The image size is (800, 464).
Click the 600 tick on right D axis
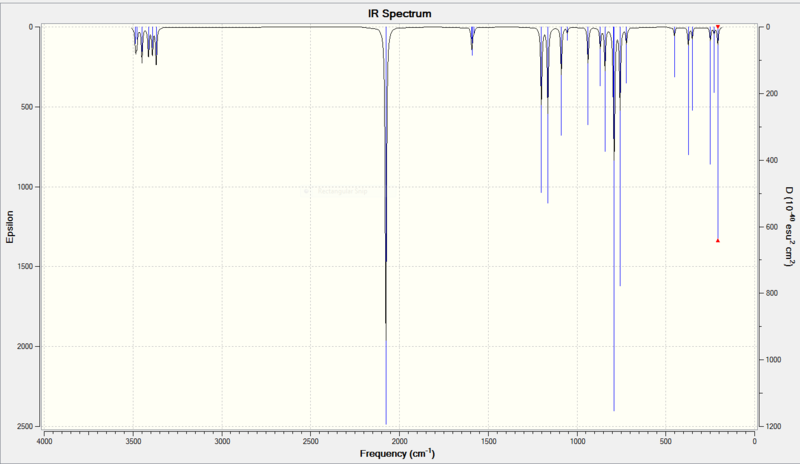pos(772,227)
